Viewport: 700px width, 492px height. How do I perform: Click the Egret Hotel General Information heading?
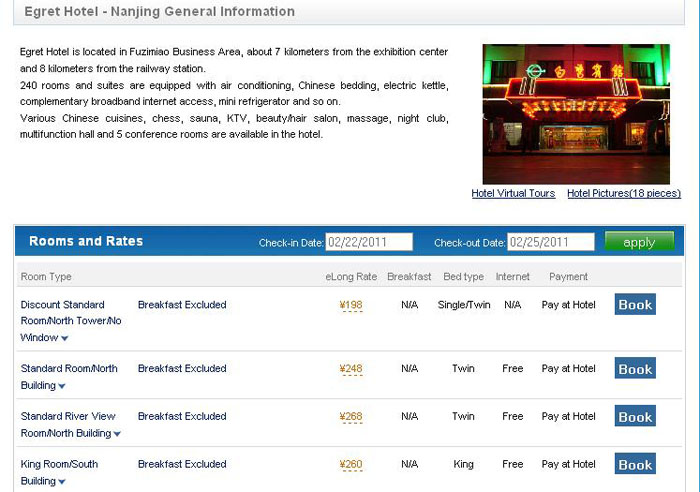click(x=159, y=12)
